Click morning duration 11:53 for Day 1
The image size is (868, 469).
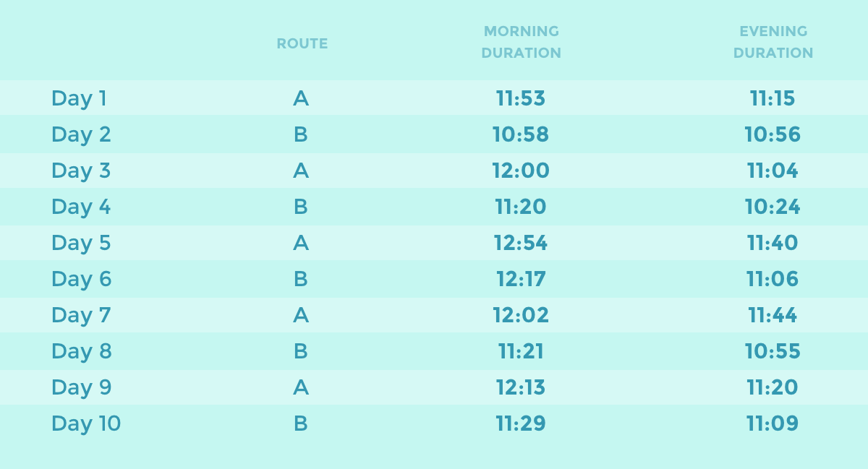pos(521,98)
